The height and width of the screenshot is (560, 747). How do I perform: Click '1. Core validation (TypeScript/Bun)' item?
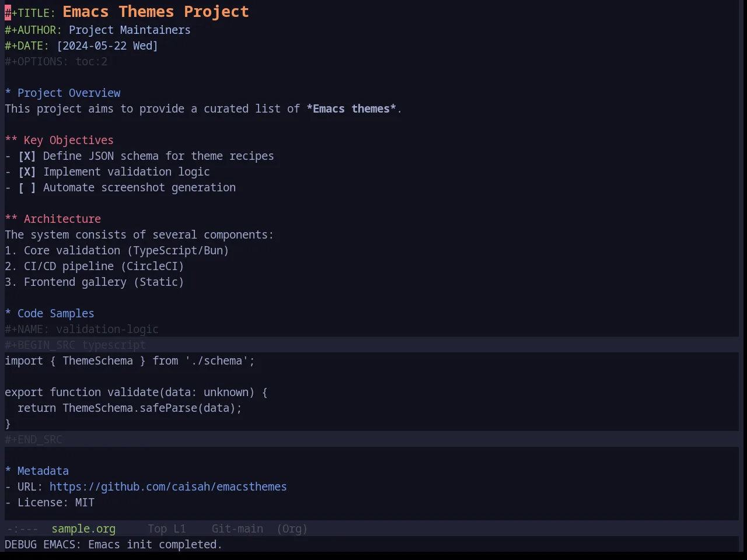pos(117,251)
